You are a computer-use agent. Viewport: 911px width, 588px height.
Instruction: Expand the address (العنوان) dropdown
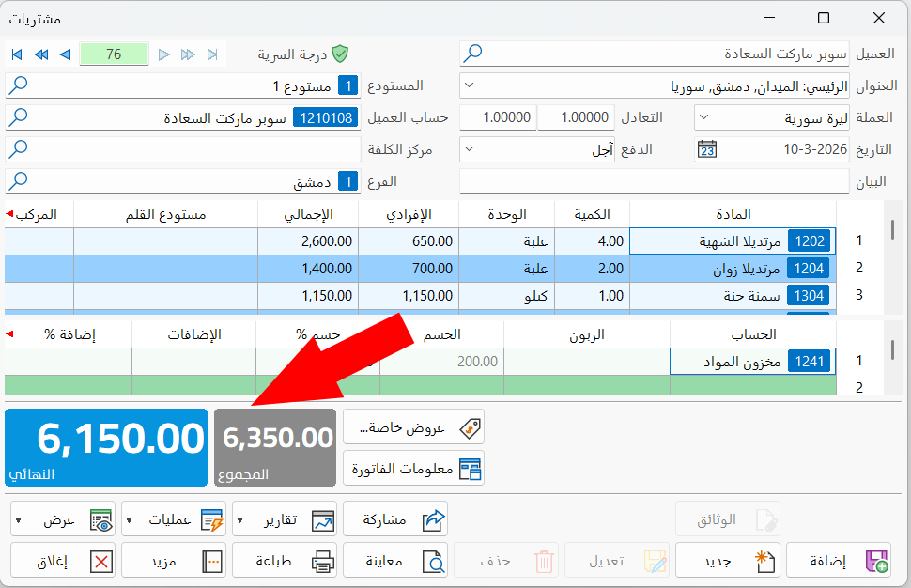pos(470,85)
